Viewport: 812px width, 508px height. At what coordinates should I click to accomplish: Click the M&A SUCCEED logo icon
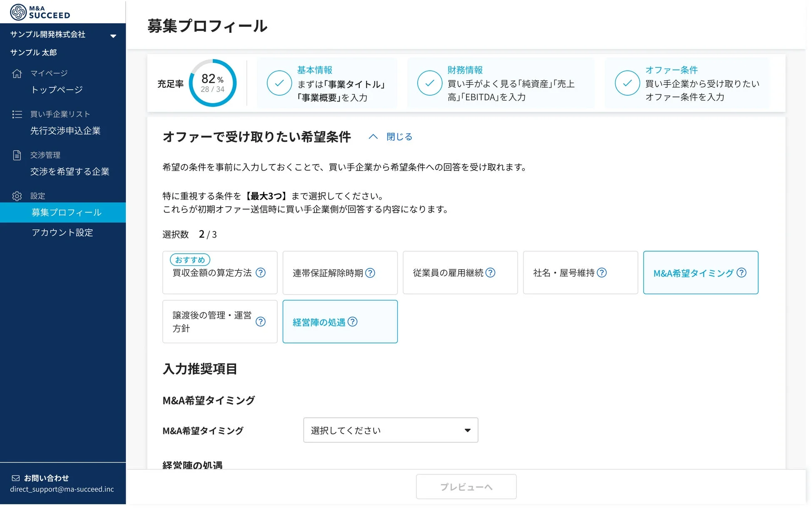coord(17,11)
